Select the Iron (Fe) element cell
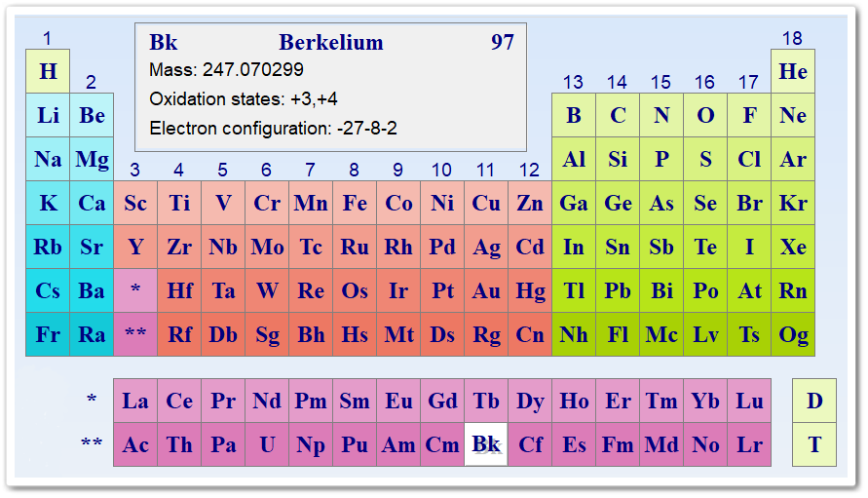The height and width of the screenshot is (498, 868). [x=355, y=203]
